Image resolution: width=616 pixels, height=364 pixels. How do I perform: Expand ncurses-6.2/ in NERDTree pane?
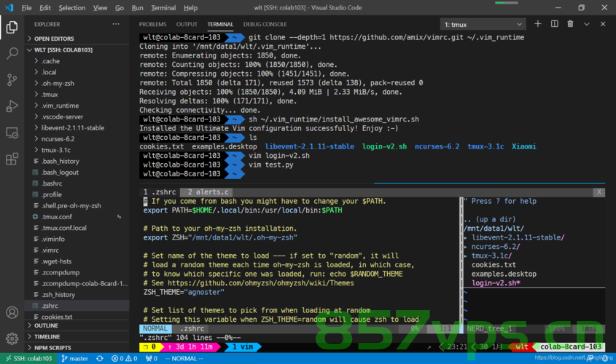tap(496, 247)
